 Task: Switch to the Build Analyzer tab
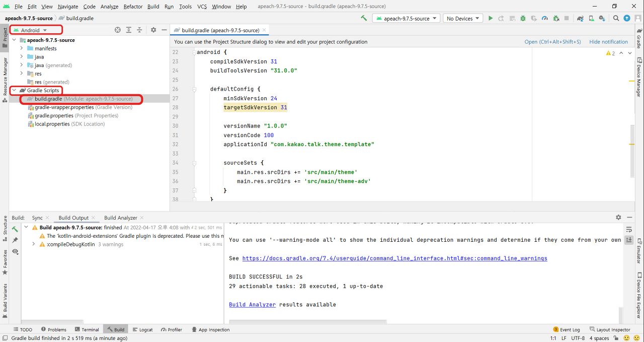[120, 217]
